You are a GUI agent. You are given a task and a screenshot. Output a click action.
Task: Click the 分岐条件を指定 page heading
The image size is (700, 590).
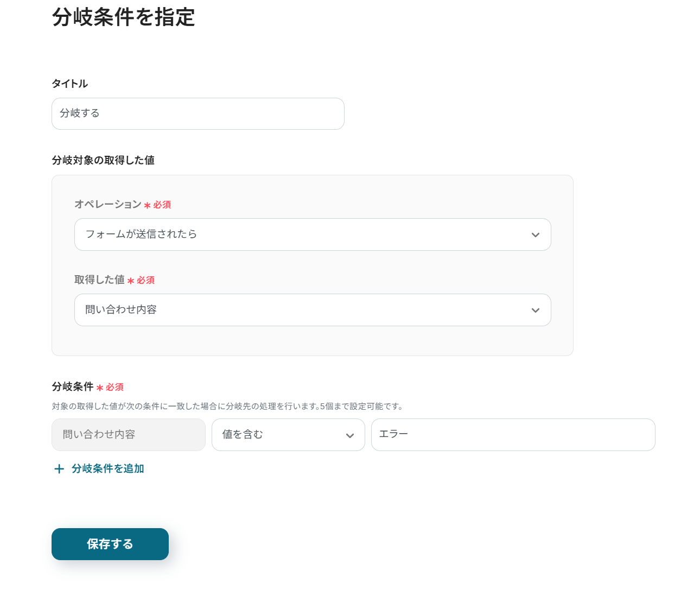pyautogui.click(x=123, y=17)
